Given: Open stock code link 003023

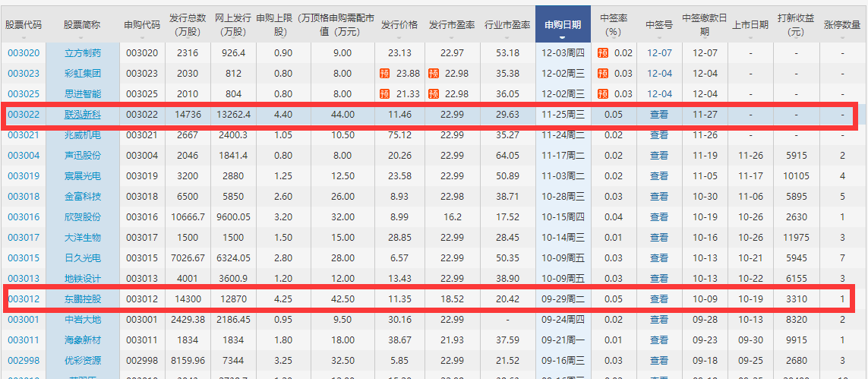Looking at the screenshot, I should (24, 74).
